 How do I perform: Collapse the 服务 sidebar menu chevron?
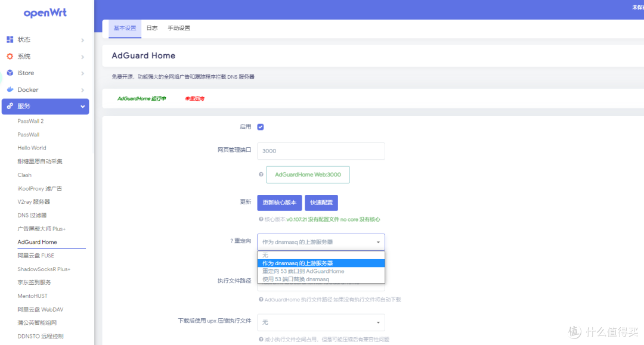[x=83, y=106]
